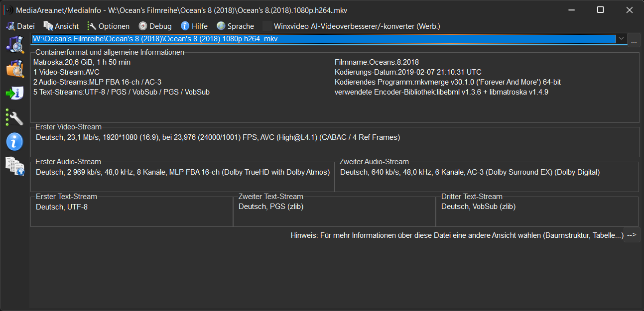Click the 'Erster Video-Stream' group heading
Image resolution: width=644 pixels, height=311 pixels.
[x=68, y=127]
